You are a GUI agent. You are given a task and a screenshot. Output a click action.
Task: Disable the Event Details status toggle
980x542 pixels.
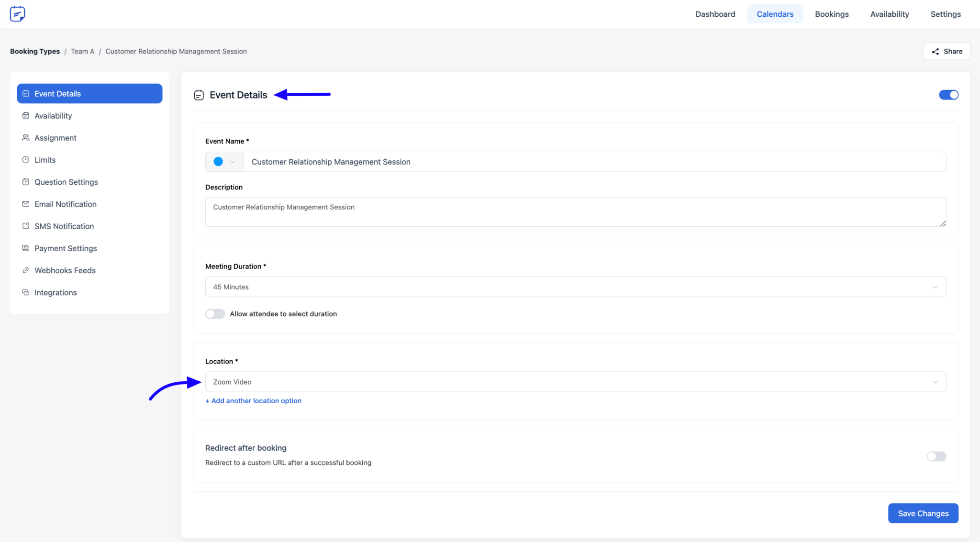coord(948,95)
